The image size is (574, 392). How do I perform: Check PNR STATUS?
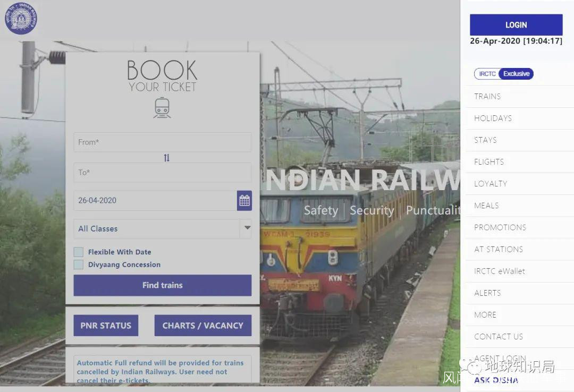pyautogui.click(x=106, y=326)
